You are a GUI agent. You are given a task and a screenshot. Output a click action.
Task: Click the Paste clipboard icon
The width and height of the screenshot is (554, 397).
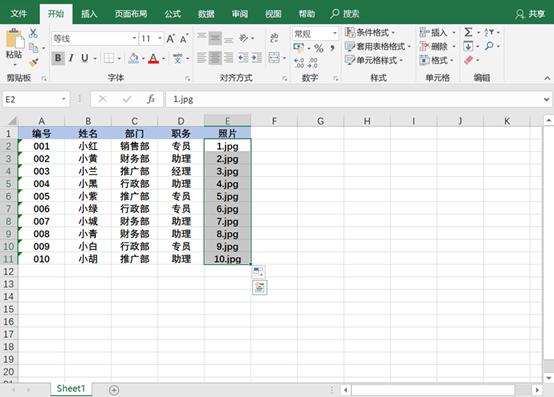click(14, 38)
